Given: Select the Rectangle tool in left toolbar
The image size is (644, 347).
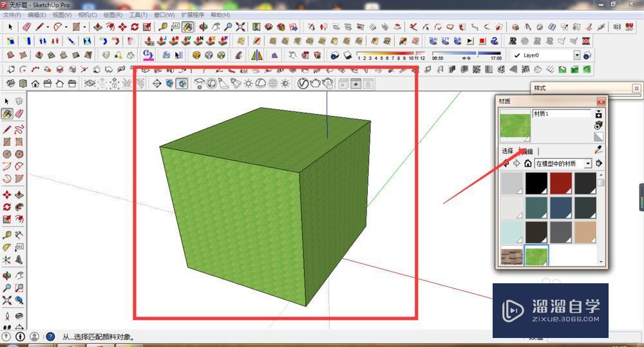Looking at the screenshot, I should [7, 142].
